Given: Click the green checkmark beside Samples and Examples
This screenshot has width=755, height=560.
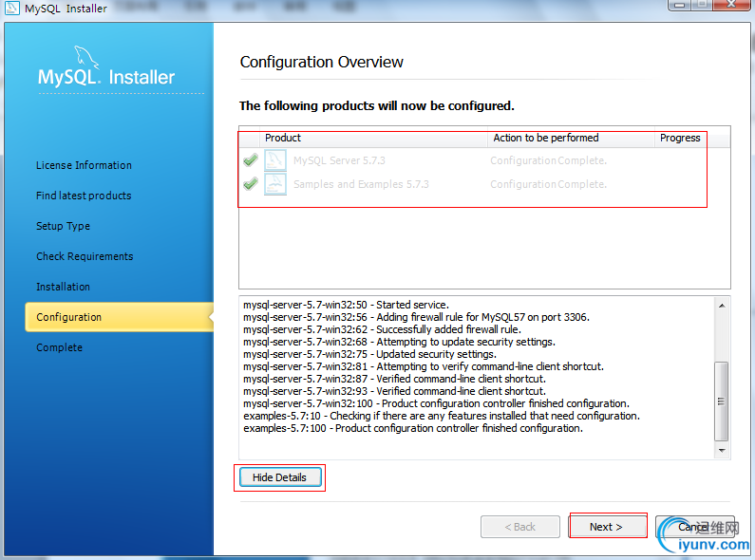Looking at the screenshot, I should [x=251, y=184].
